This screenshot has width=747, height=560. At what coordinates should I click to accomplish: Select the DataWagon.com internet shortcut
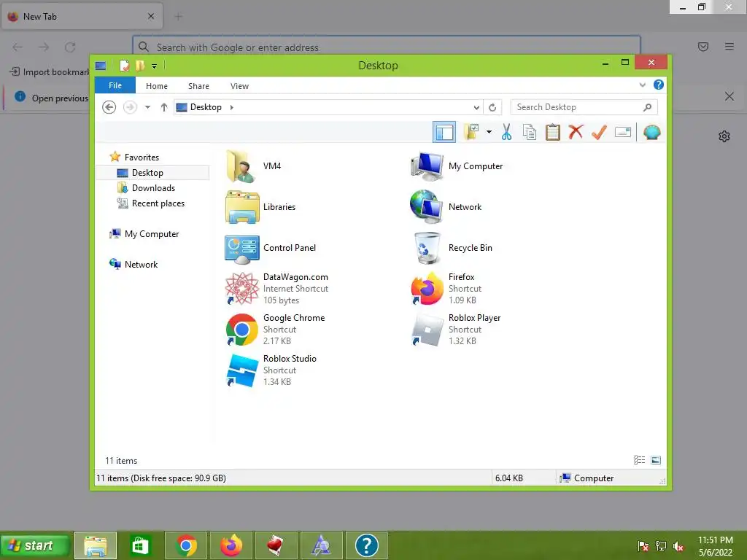[x=277, y=289]
